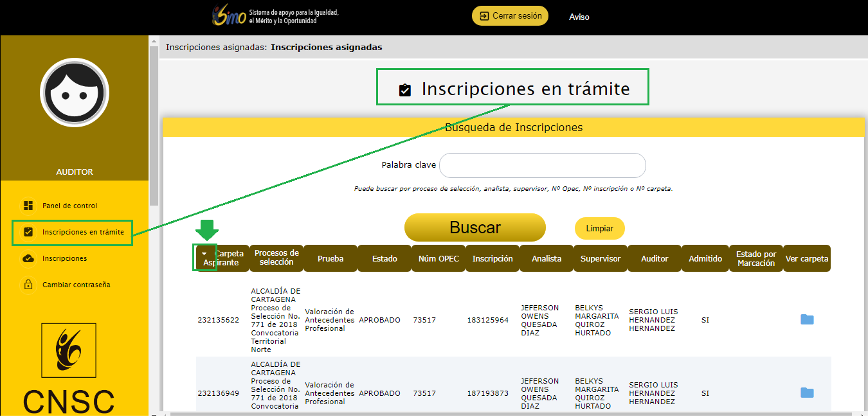This screenshot has width=868, height=417.
Task: Select Cambiar contraseña in sidebar
Action: click(x=76, y=285)
